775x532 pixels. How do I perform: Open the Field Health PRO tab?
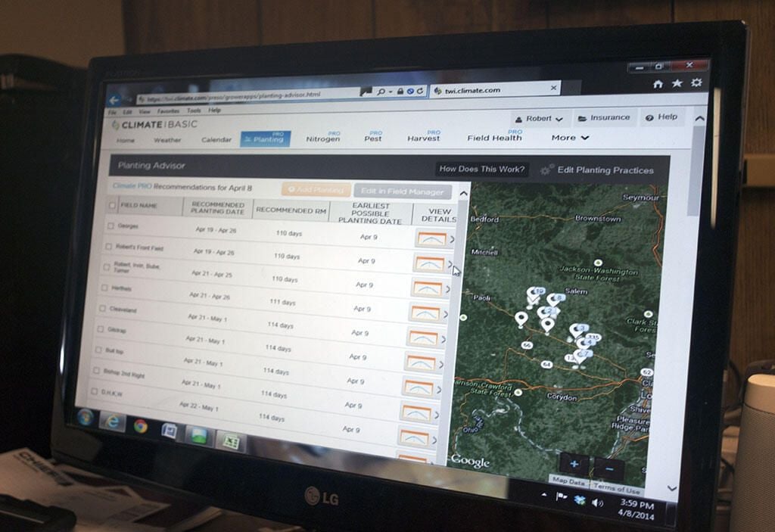[494, 135]
